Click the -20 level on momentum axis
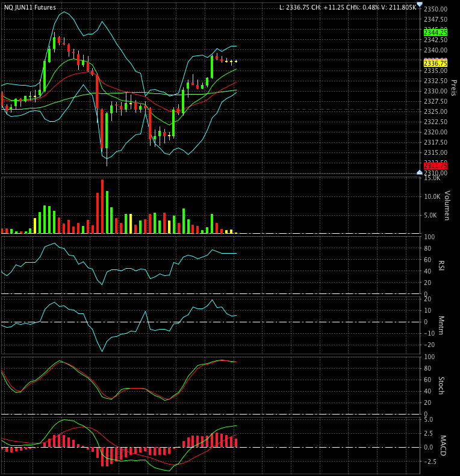The height and width of the screenshot is (476, 460). click(429, 345)
